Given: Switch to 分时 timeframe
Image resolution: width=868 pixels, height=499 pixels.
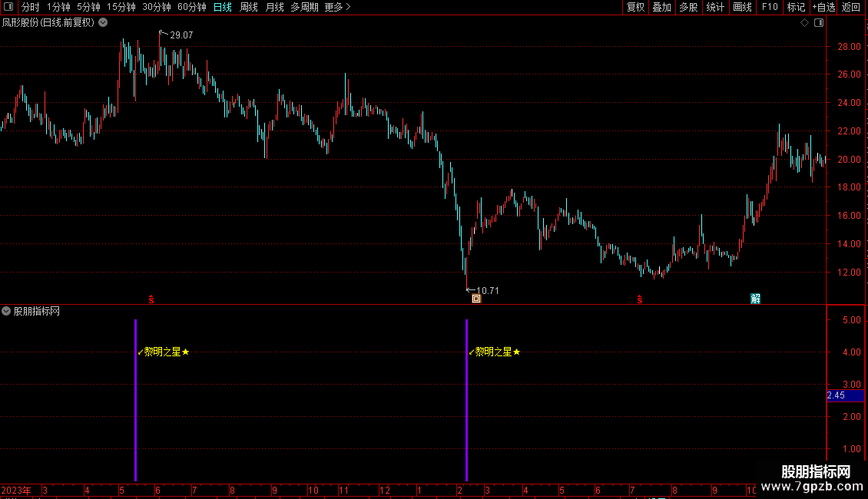Looking at the screenshot, I should (x=31, y=7).
